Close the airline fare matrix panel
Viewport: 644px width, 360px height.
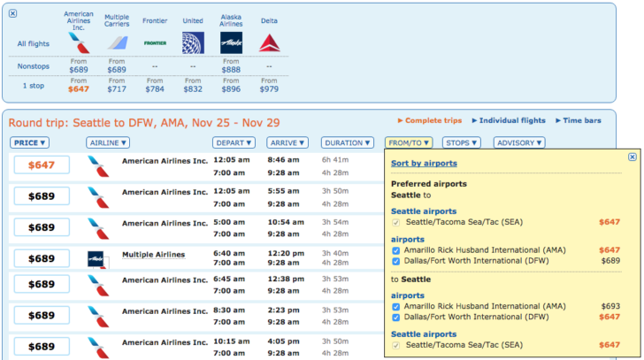12,13
